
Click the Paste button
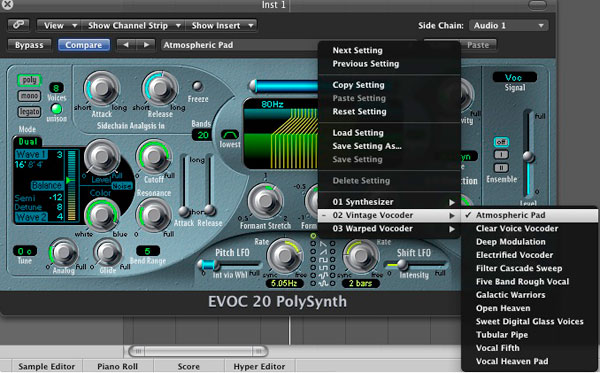478,45
